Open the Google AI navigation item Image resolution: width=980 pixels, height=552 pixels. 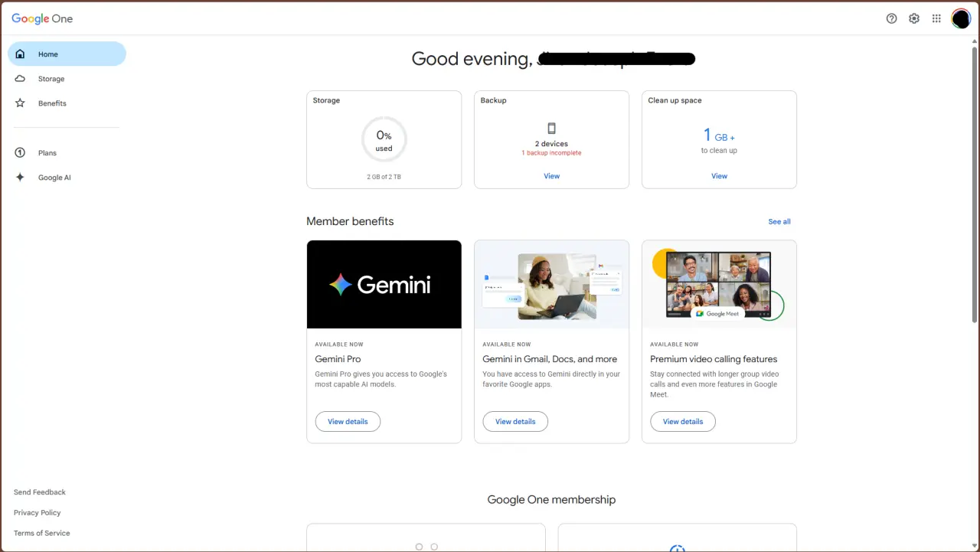(67, 178)
